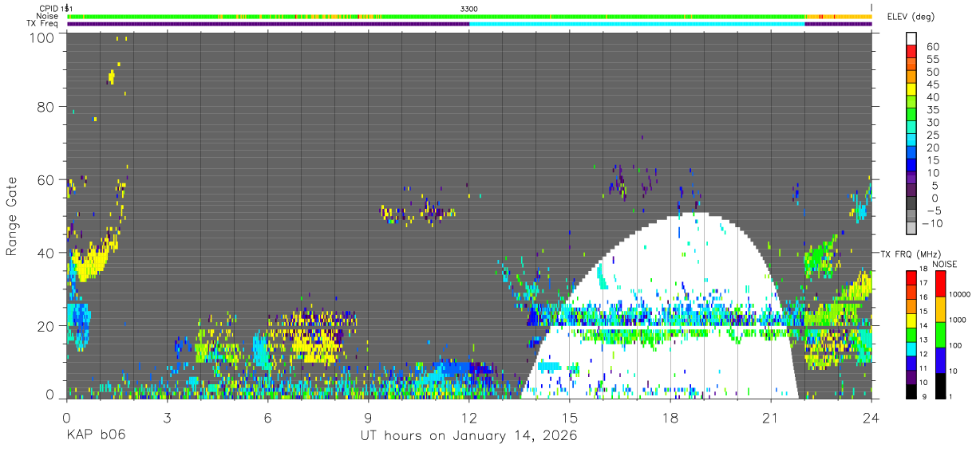Click the "18" tick on the UT hours axis
Screen dimensions: 980x452
pos(670,417)
